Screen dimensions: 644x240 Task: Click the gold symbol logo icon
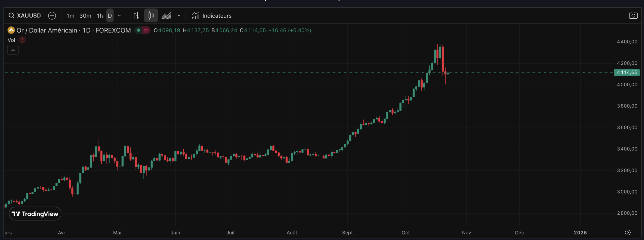tap(11, 30)
